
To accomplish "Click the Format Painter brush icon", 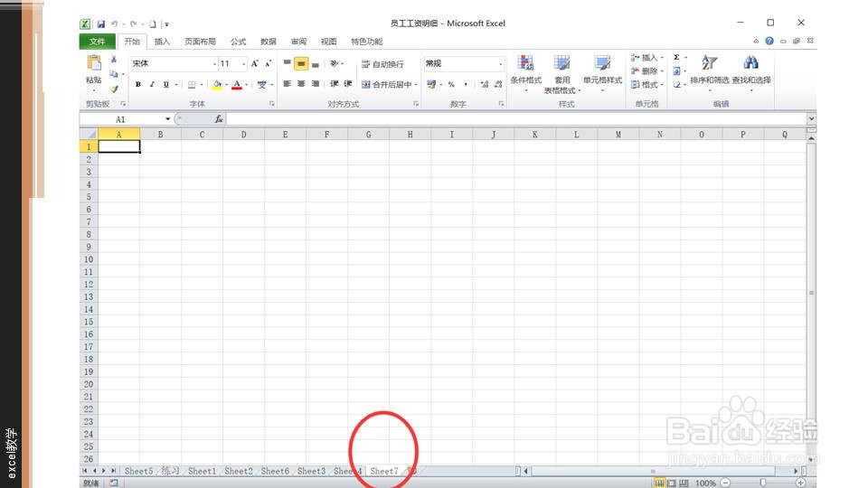I will (114, 89).
